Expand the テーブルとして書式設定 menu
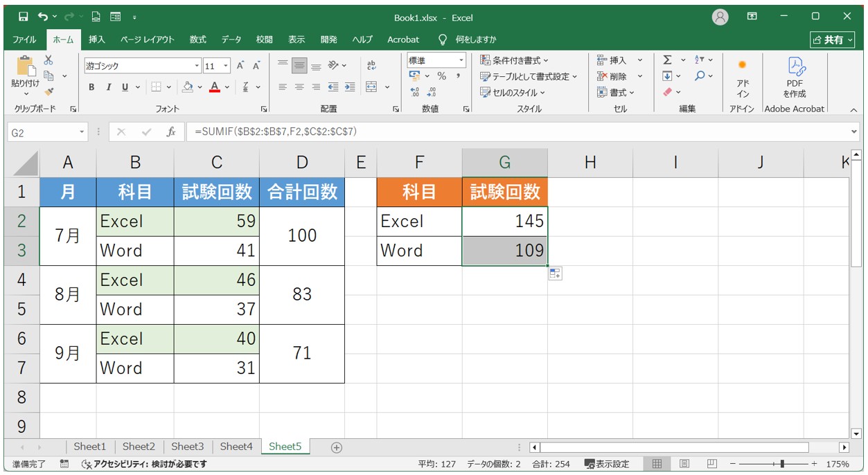This screenshot has width=868, height=475. (529, 76)
